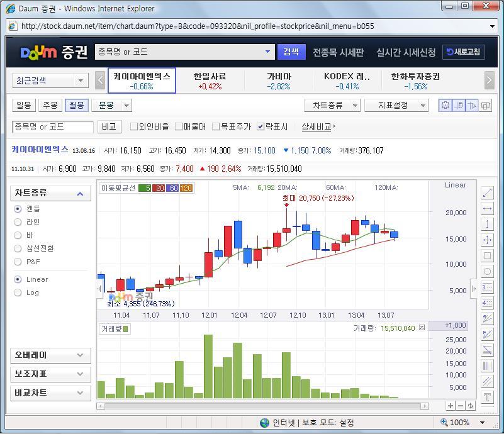Click the blue 검색 search button
Viewport: 504px width, 434px height.
291,52
